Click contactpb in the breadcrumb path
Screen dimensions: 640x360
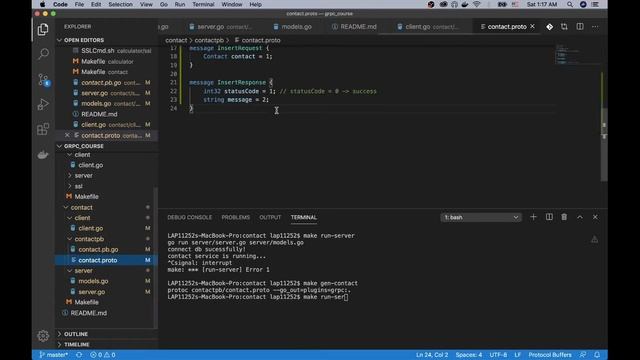[209, 40]
